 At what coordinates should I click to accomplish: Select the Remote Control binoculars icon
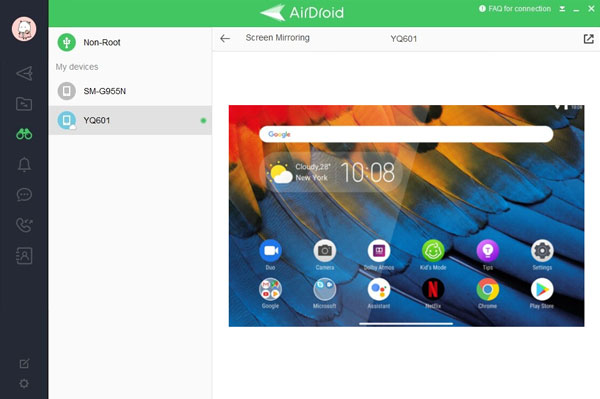(x=24, y=134)
